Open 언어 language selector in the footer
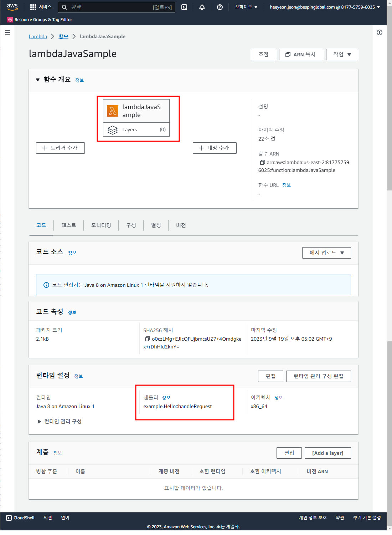 point(65,518)
